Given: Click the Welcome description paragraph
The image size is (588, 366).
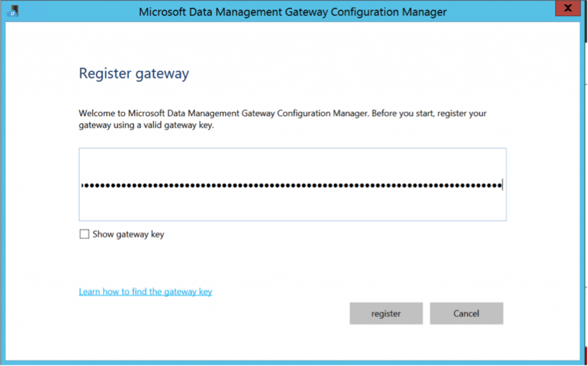Looking at the screenshot, I should click(283, 119).
